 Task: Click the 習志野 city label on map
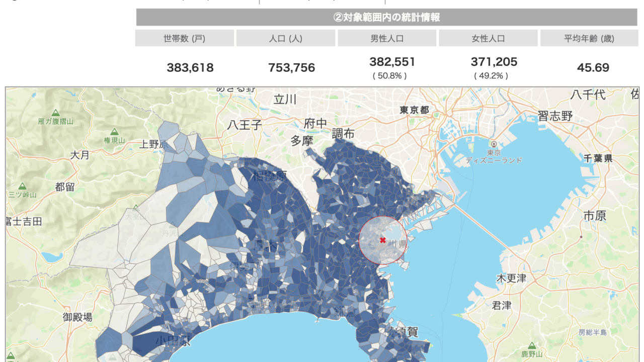pos(555,116)
